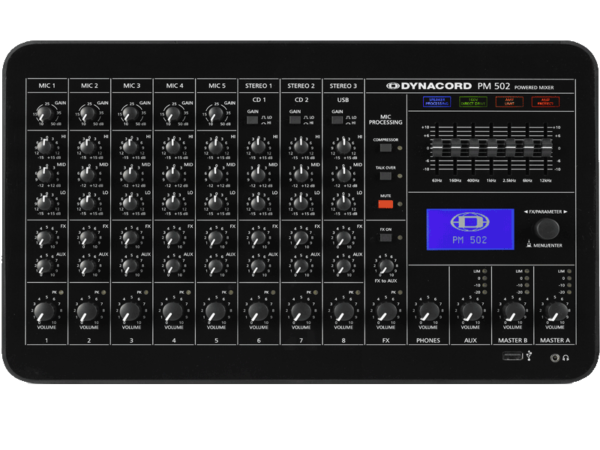Image resolution: width=600 pixels, height=450 pixels.
Task: Click the 6kHz equalizer fader
Action: click(x=528, y=148)
